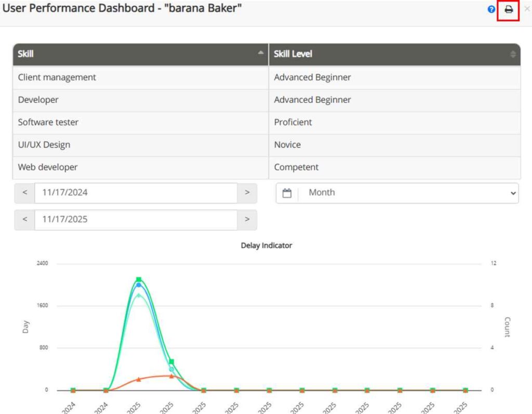This screenshot has width=532, height=414.
Task: Advance the 11/17/2025 end date forward
Action: [x=247, y=219]
